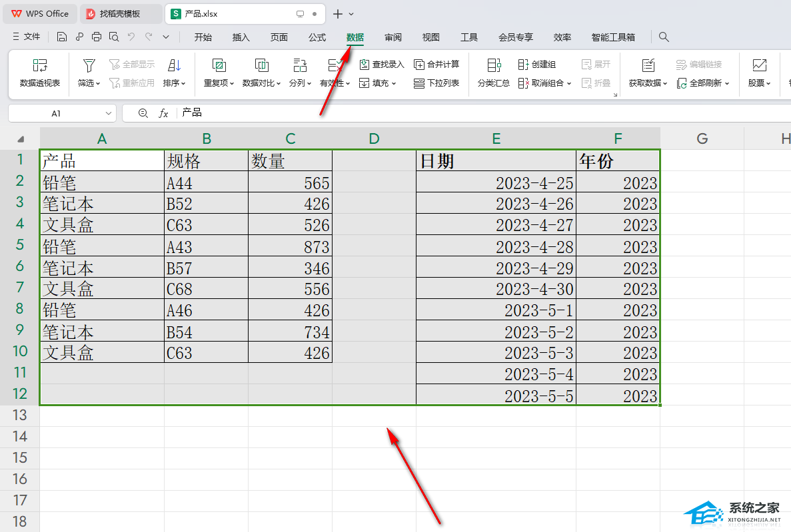Open the 工具 tab

click(468, 37)
